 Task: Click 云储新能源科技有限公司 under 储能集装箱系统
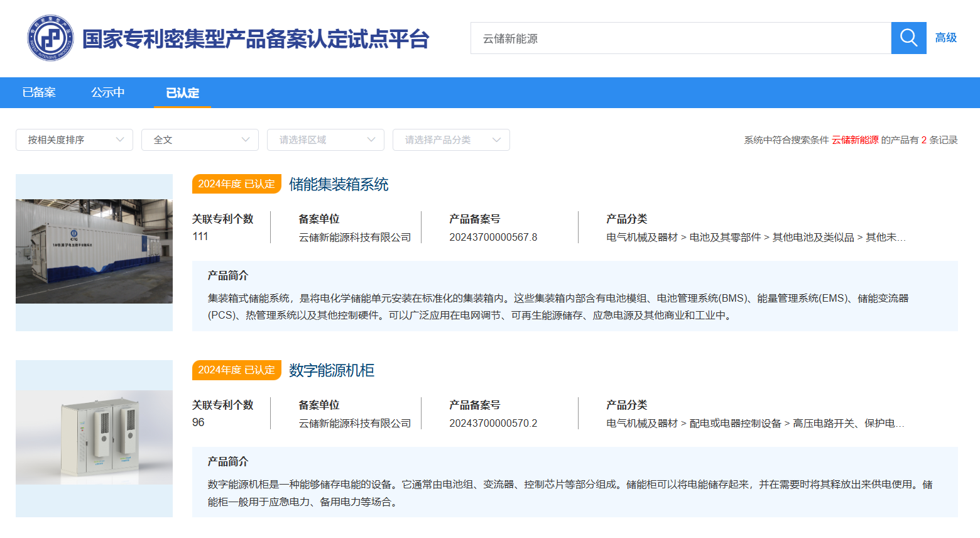355,237
